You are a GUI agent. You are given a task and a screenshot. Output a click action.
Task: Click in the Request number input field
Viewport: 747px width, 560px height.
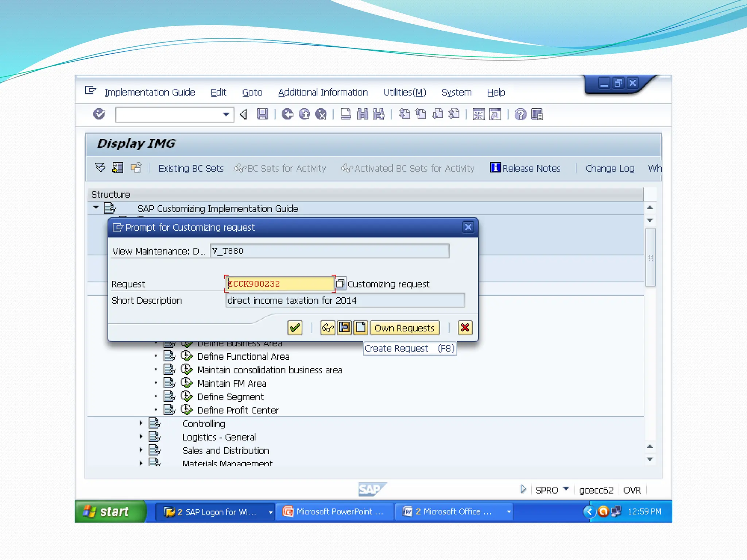[x=280, y=284]
